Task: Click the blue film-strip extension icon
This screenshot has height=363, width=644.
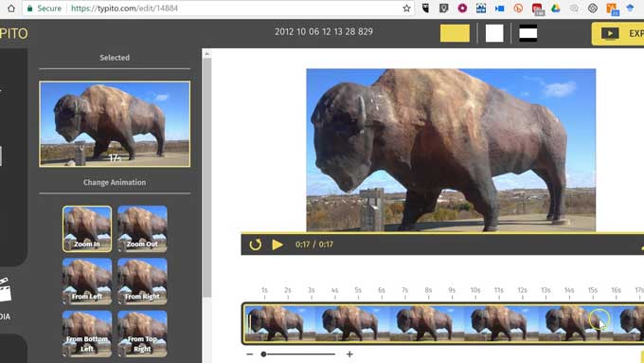Action: [481, 9]
